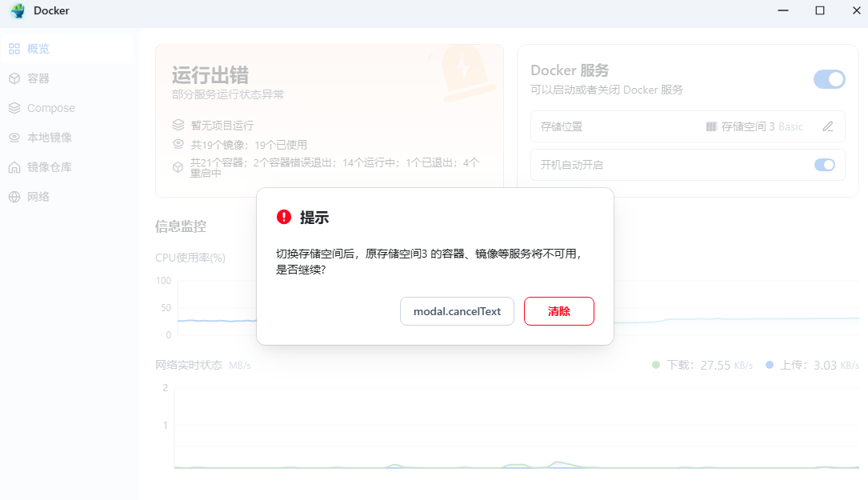Click the 下载 green legend dot
This screenshot has height=500, width=868.
(656, 365)
